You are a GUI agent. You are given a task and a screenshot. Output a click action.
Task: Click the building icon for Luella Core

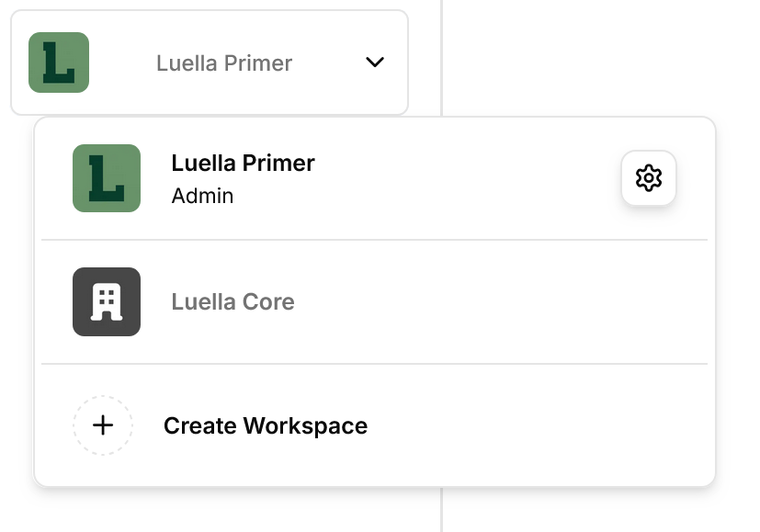pyautogui.click(x=107, y=301)
